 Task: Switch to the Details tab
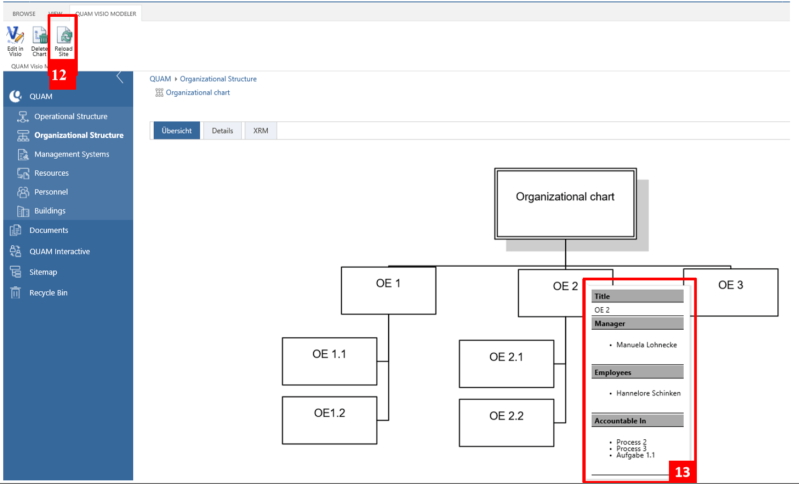(222, 131)
